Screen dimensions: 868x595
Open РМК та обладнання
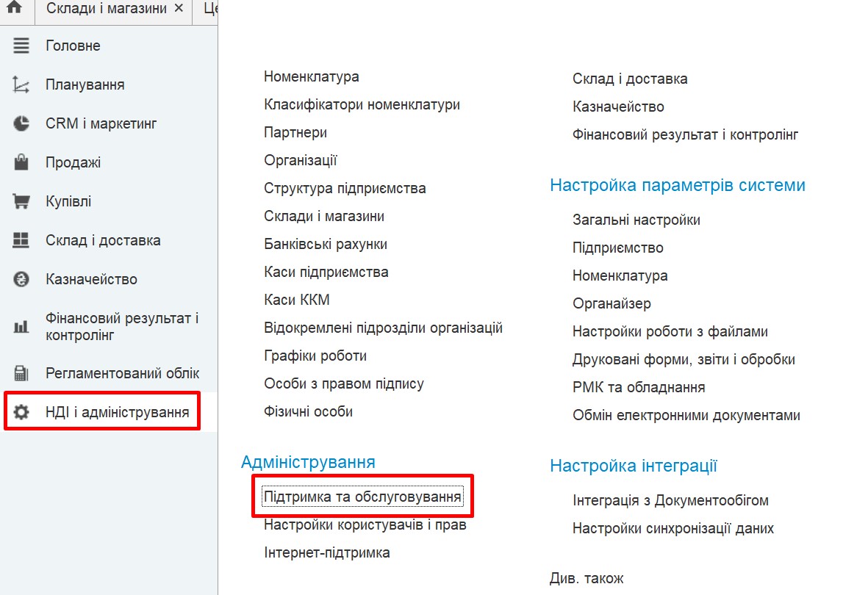[639, 387]
